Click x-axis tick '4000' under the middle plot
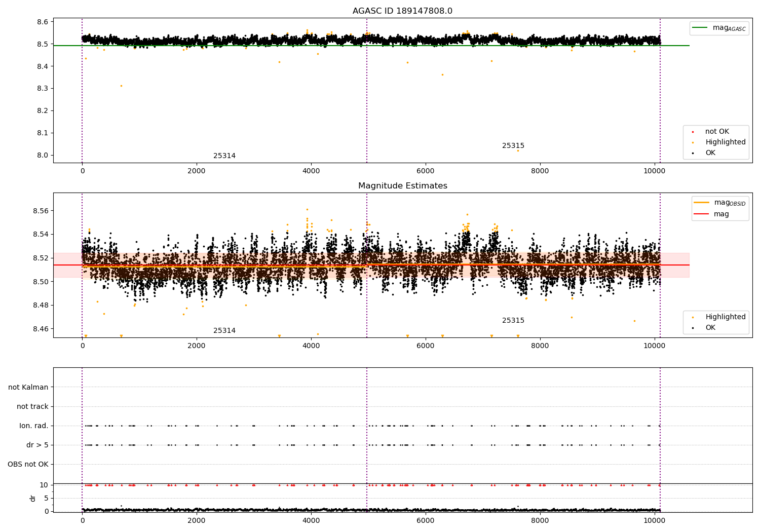The width and height of the screenshot is (760, 532). point(311,346)
